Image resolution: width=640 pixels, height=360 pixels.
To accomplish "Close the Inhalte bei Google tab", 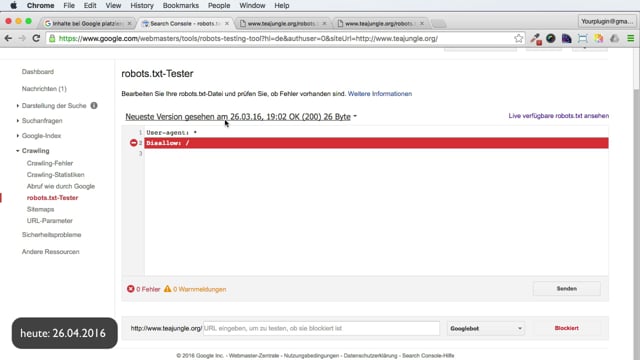I will tap(129, 24).
